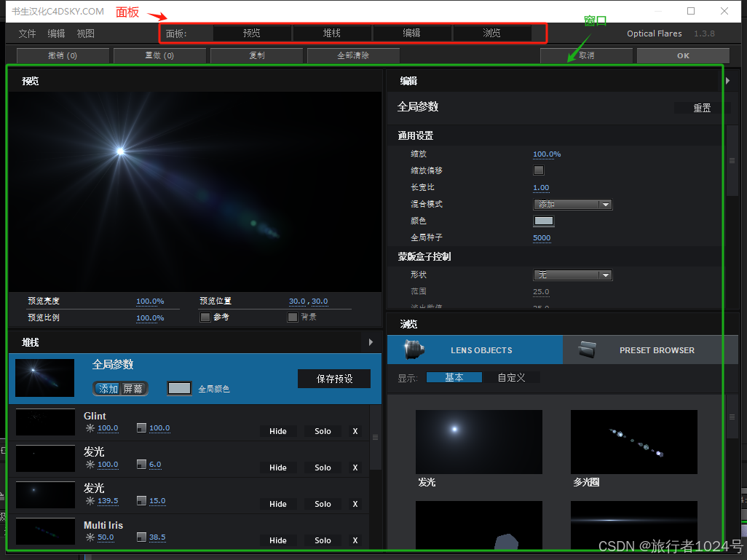Click the 重做 (0) button
Viewport: 747px width, 560px height.
pos(159,55)
